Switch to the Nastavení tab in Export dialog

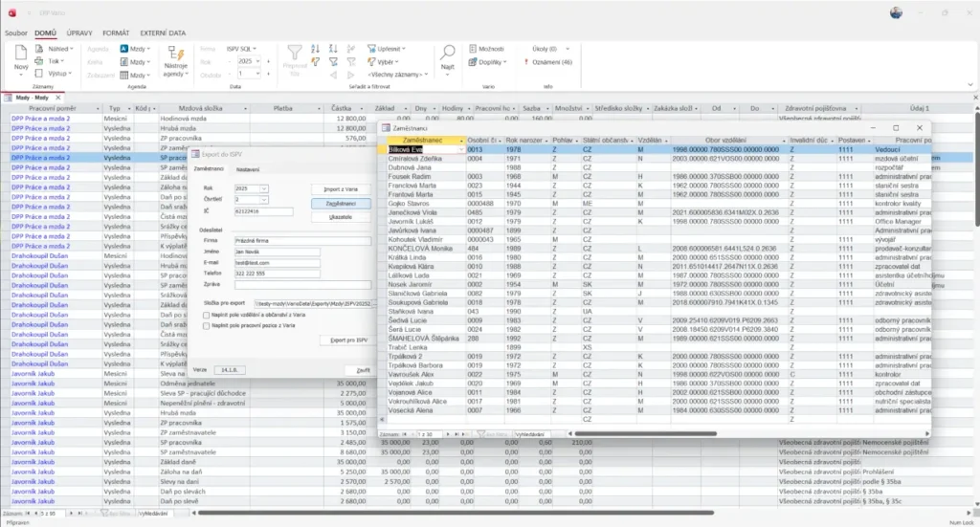pyautogui.click(x=248, y=168)
